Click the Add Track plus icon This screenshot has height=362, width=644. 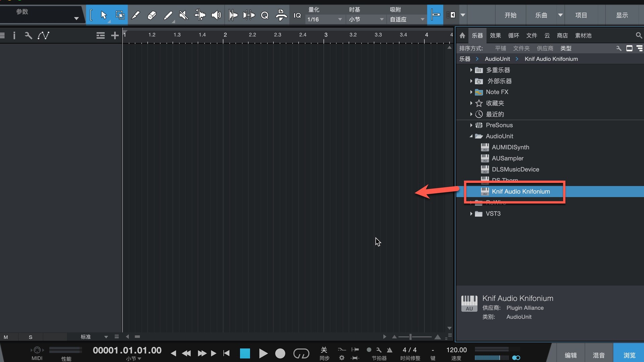tap(115, 36)
